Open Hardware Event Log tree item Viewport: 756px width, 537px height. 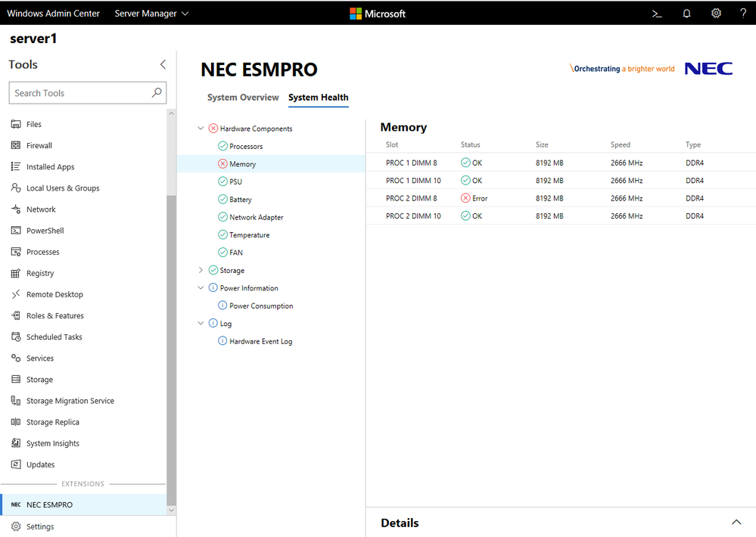tap(261, 341)
